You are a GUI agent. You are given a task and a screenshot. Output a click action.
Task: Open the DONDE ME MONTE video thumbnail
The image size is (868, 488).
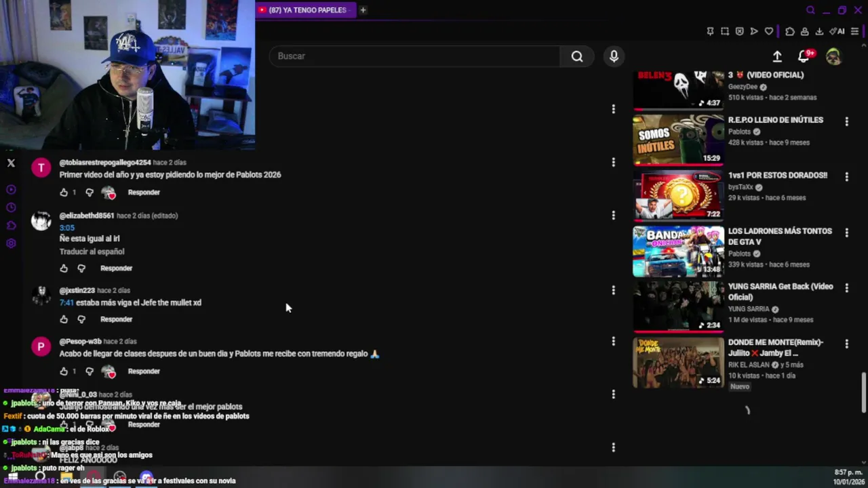(678, 362)
